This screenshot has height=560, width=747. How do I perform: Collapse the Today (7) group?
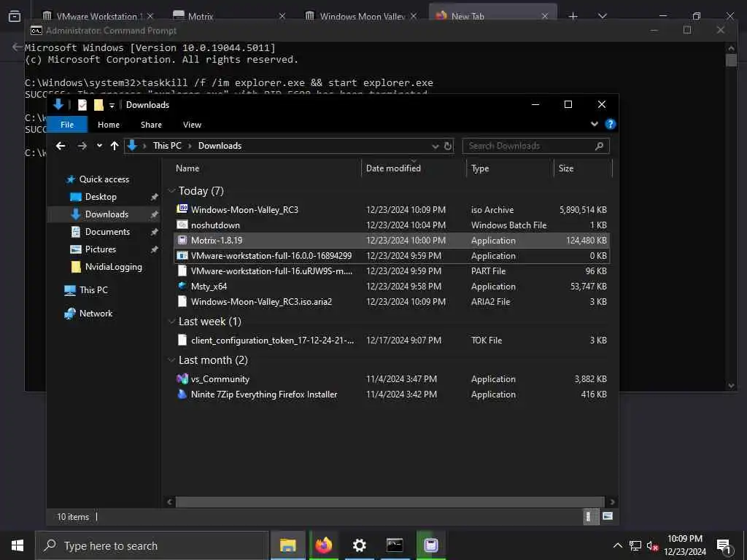(171, 190)
